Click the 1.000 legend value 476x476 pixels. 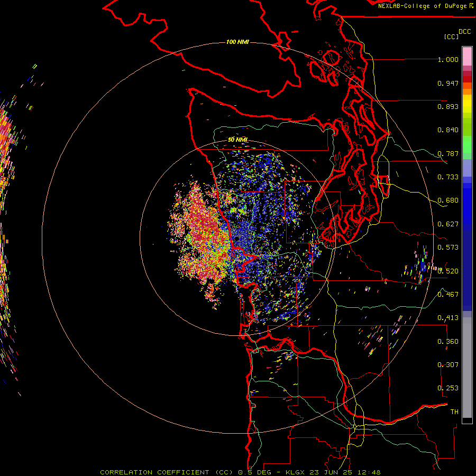coord(448,59)
